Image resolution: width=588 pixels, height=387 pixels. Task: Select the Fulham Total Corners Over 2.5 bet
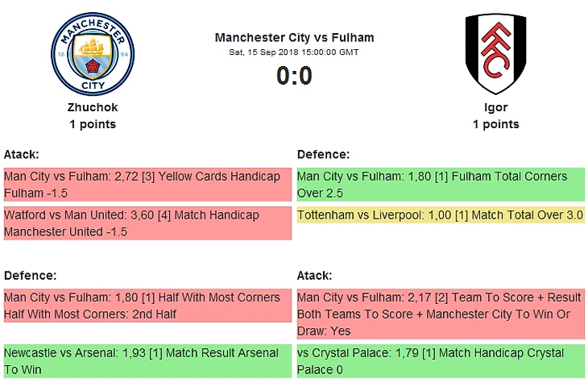pos(440,185)
